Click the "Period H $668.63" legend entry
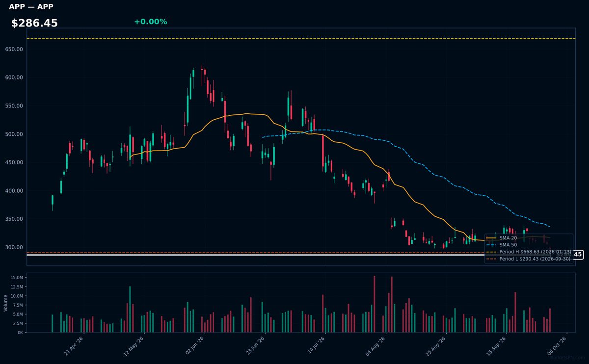 pyautogui.click(x=528, y=252)
